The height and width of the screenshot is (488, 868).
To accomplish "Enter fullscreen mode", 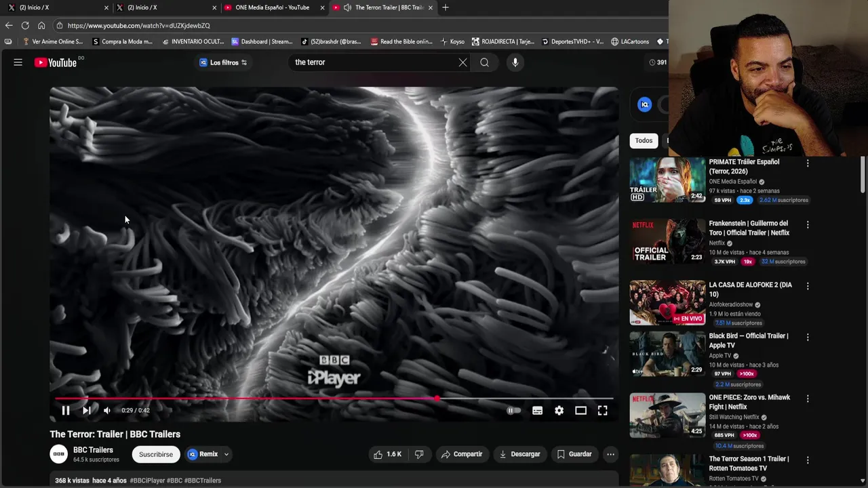I will [x=602, y=410].
